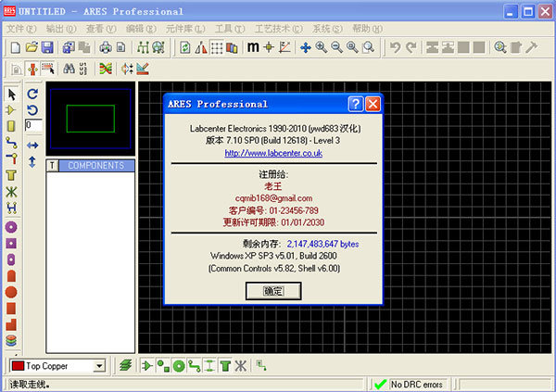This screenshot has height=392, width=556.
Task: Click the No DRC errors status indicator
Action: pyautogui.click(x=410, y=385)
